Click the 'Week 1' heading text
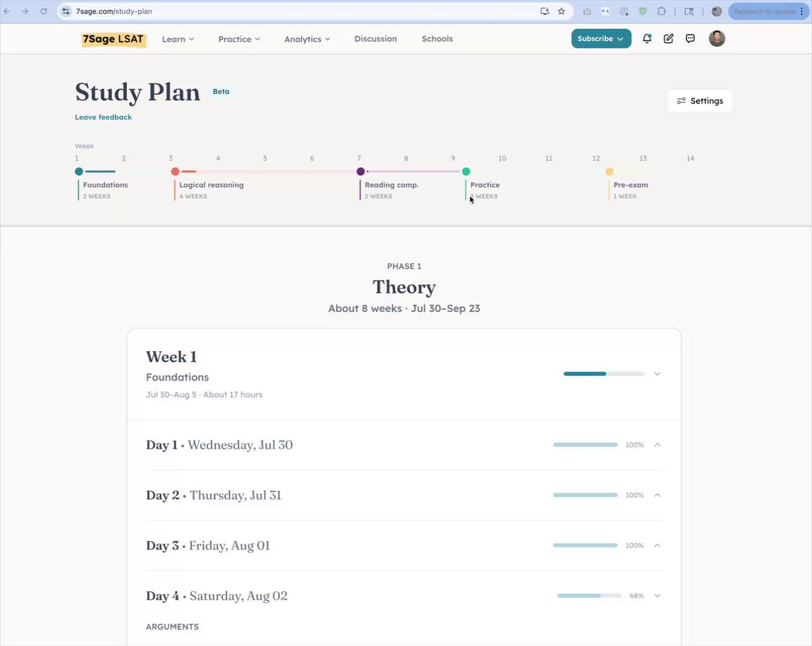Viewport: 812px width, 646px height. click(x=171, y=357)
